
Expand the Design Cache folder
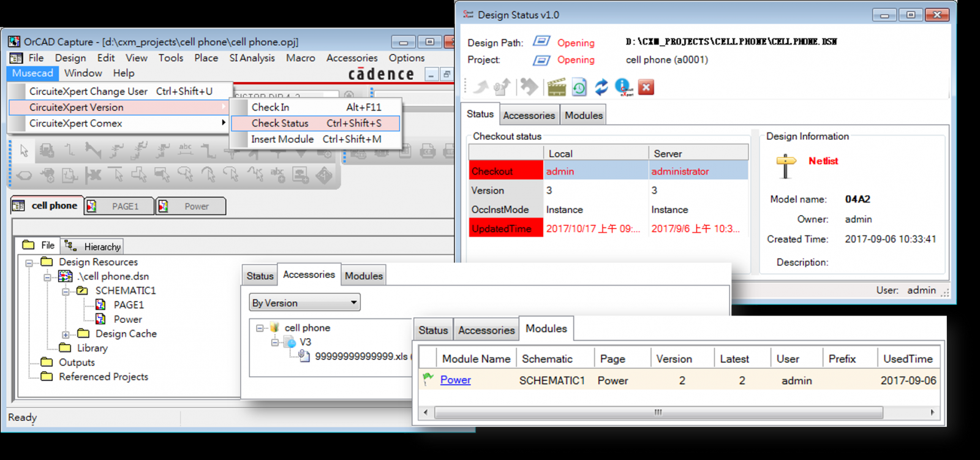click(66, 334)
